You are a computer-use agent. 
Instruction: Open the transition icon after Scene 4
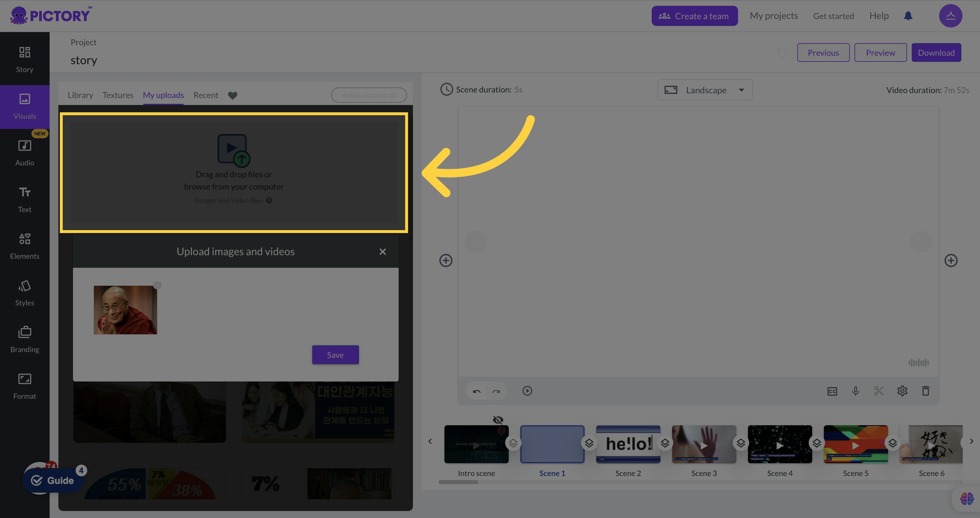pyautogui.click(x=817, y=443)
